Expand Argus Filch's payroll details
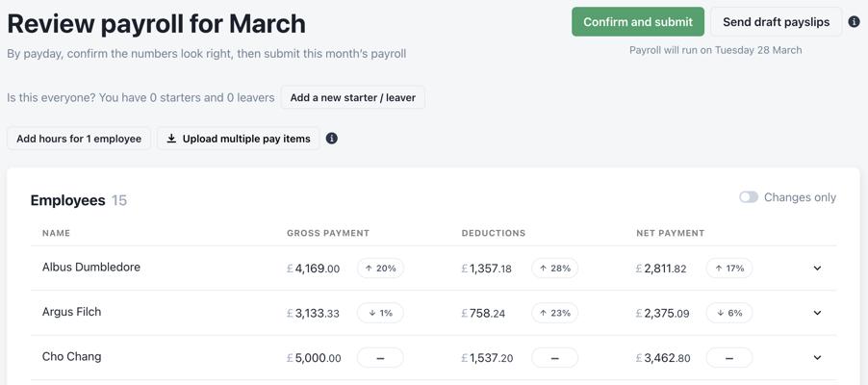Viewport: 868px width, 385px height. point(817,313)
